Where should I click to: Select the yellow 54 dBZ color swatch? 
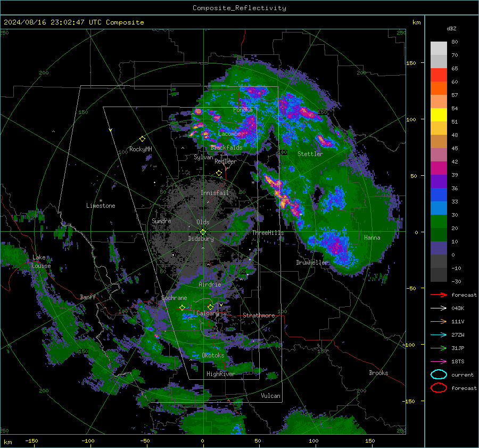point(439,115)
